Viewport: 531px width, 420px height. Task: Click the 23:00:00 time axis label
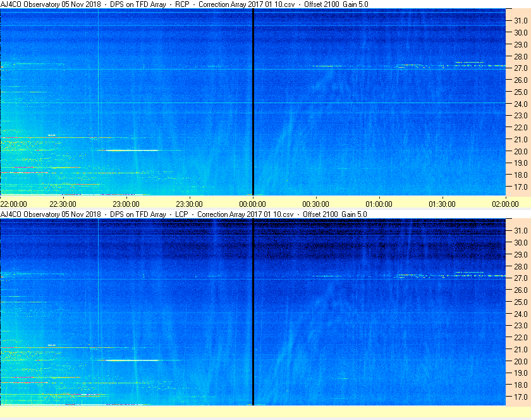[x=126, y=204]
